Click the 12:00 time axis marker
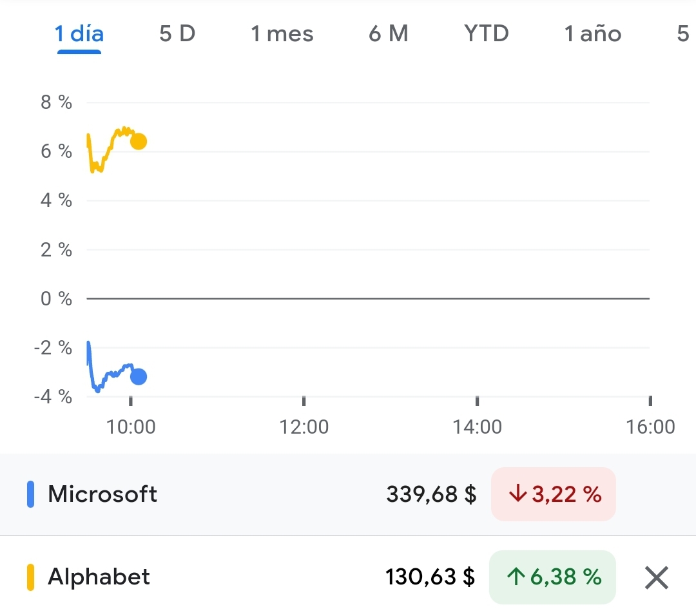 point(304,427)
